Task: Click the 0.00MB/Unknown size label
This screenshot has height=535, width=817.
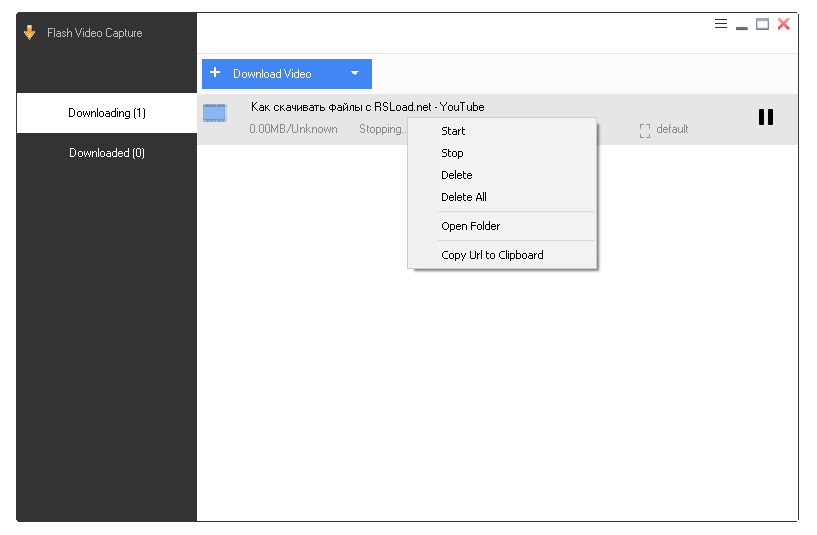Action: point(293,129)
